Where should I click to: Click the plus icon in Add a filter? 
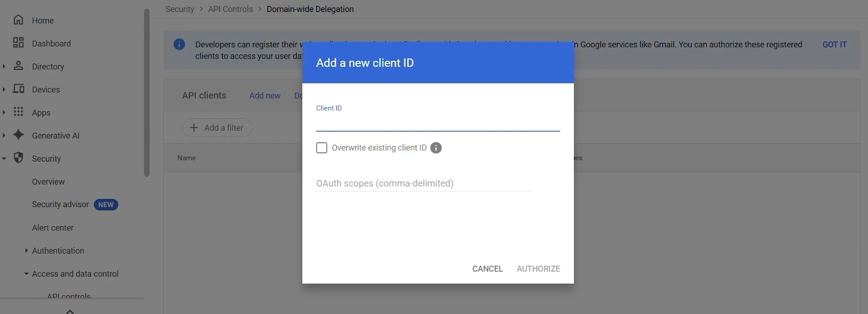[x=194, y=127]
